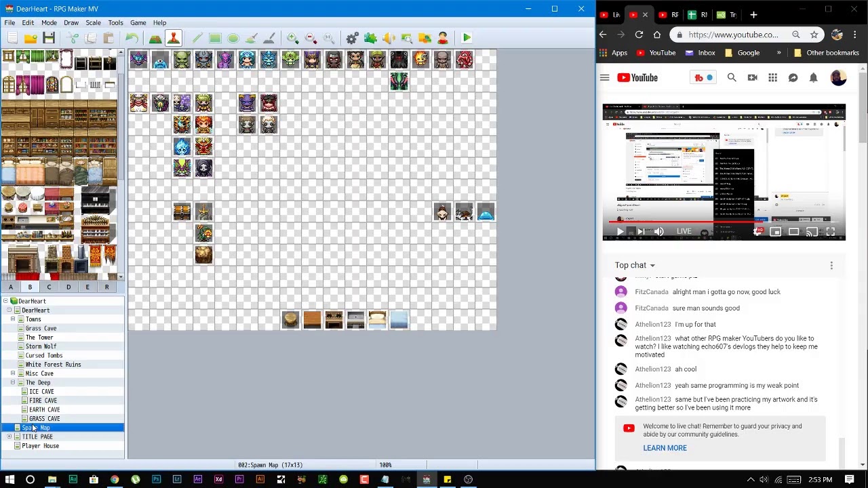This screenshot has height=488, width=868.
Task: Open YouTube notifications bell
Action: pos(813,78)
